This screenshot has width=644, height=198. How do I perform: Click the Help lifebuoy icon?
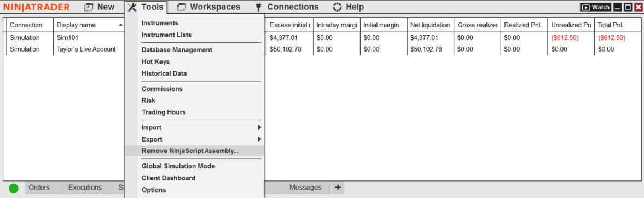[337, 7]
